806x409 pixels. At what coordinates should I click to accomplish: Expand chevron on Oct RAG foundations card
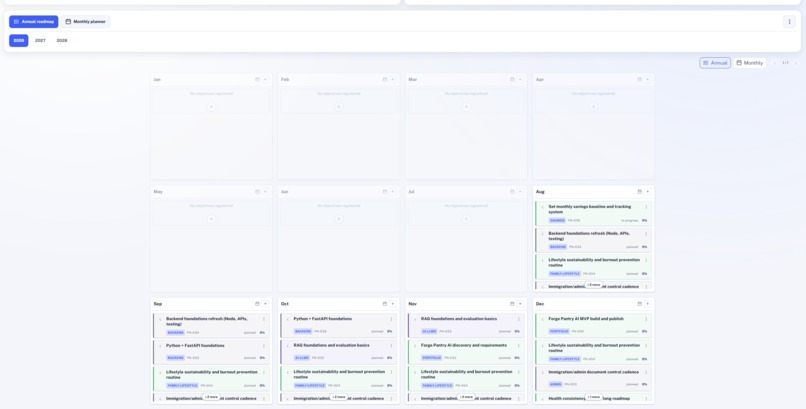287,346
